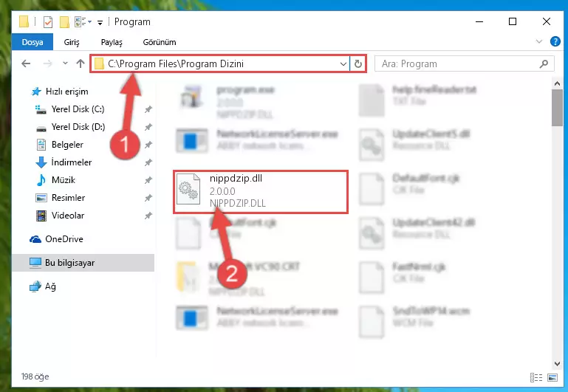Expand the address bar history dropdown
Image resolution: width=568 pixels, height=392 pixels.
point(343,64)
